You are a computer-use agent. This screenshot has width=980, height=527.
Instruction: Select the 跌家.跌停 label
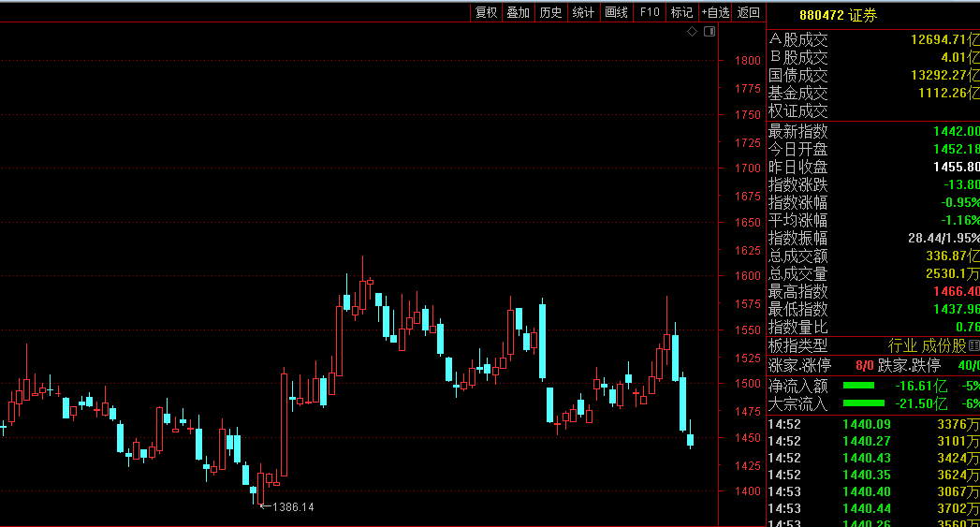pyautogui.click(x=910, y=366)
